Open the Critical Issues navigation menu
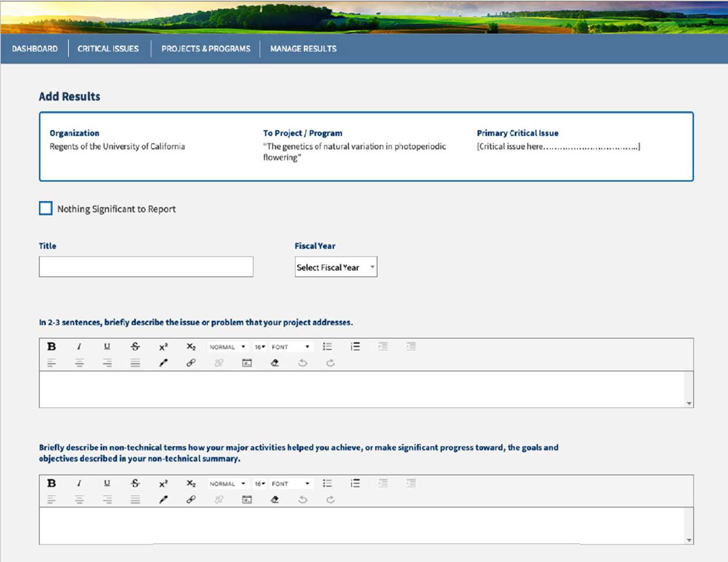The height and width of the screenshot is (562, 728). click(x=108, y=49)
